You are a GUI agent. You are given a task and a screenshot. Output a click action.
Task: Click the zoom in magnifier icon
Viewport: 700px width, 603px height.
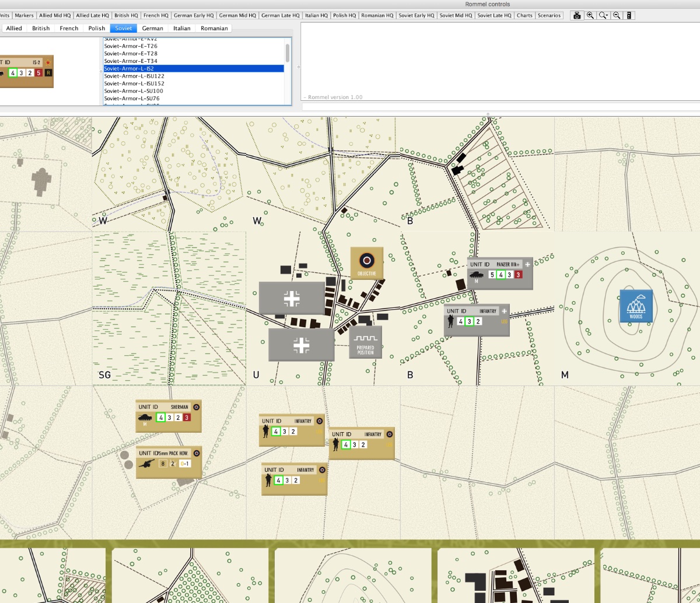(590, 16)
